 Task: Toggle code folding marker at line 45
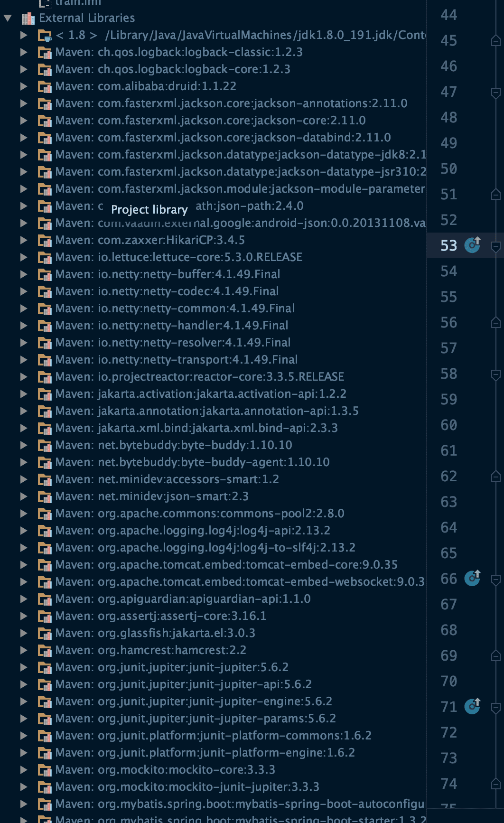click(495, 41)
